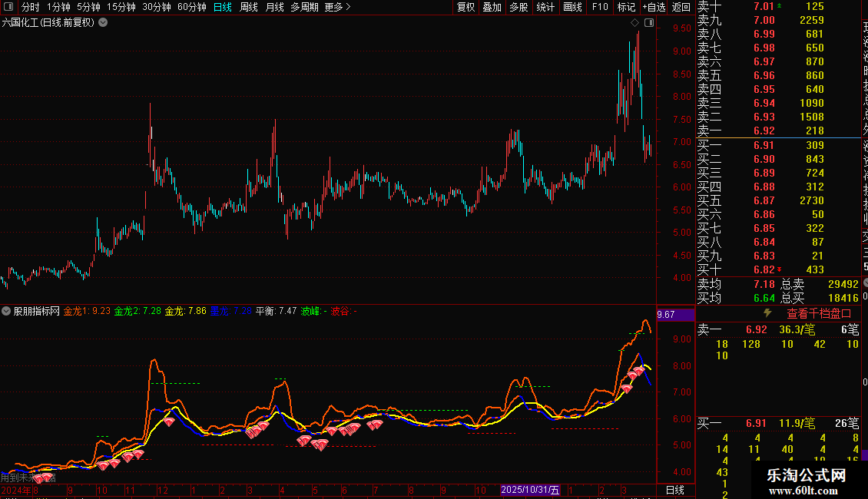The image size is (868, 499).
Task: Open the 画线 drawing tool
Action: coord(572,7)
